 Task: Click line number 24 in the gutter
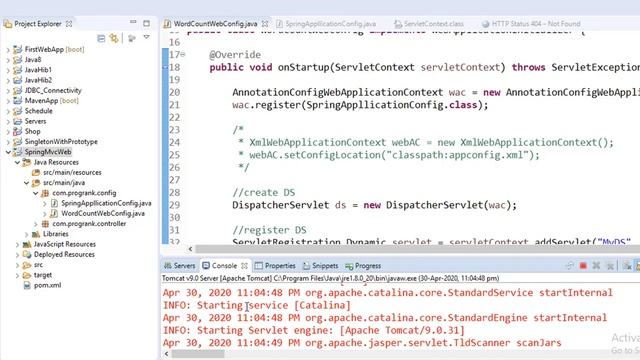(x=174, y=142)
